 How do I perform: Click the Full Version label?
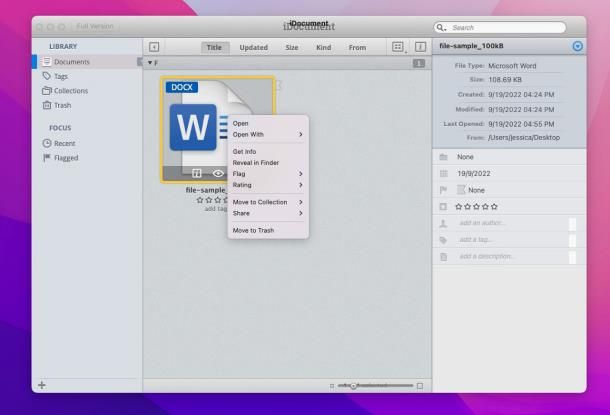[95, 26]
